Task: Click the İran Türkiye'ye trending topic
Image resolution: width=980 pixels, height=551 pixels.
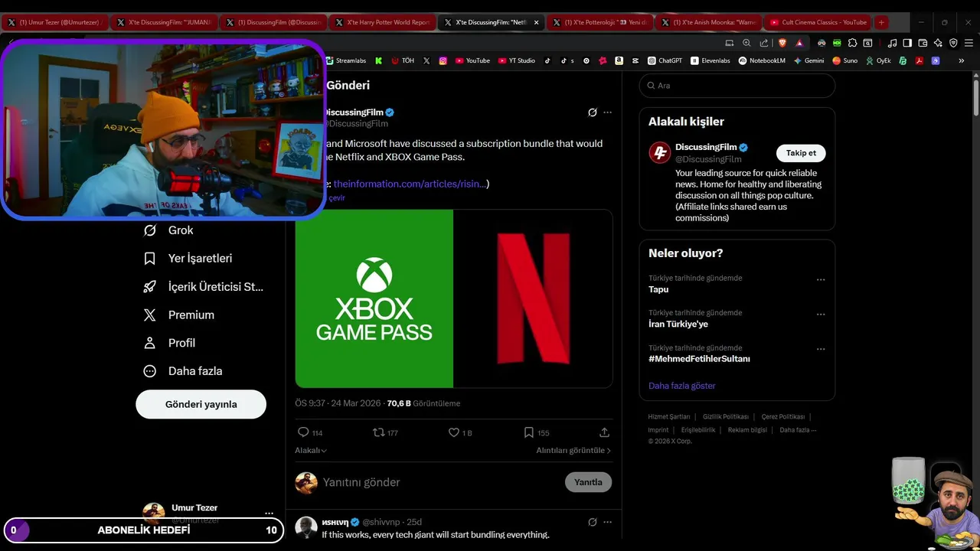Action: 678,324
